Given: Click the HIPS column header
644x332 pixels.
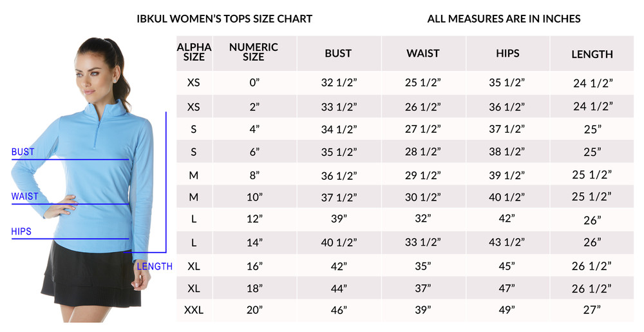Looking at the screenshot, I should (507, 54).
